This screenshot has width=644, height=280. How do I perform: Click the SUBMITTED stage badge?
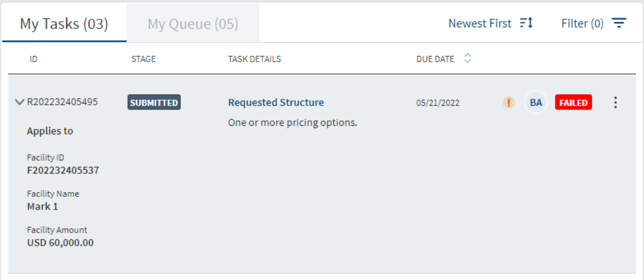[x=154, y=102]
